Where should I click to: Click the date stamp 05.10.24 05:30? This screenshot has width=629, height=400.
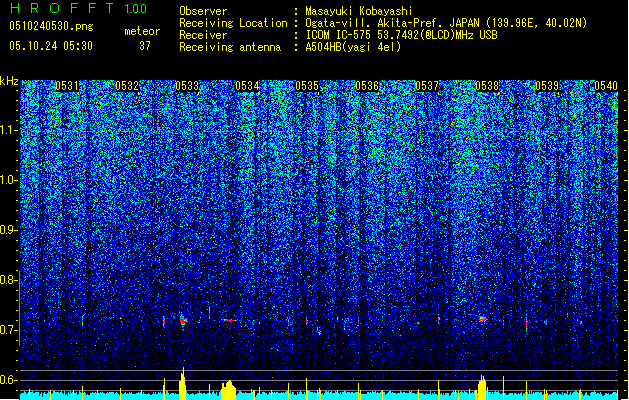click(51, 46)
